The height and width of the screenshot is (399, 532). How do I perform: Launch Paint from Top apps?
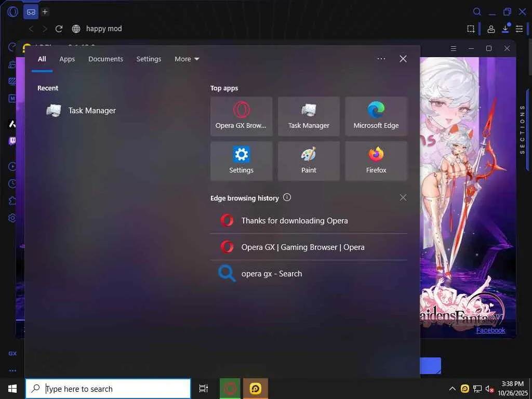[309, 161]
